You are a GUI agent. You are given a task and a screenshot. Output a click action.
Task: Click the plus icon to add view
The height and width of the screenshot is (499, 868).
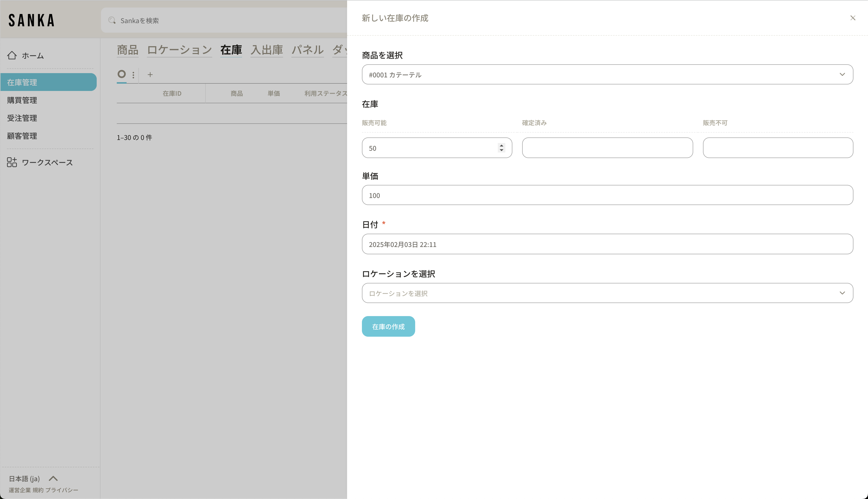click(150, 74)
